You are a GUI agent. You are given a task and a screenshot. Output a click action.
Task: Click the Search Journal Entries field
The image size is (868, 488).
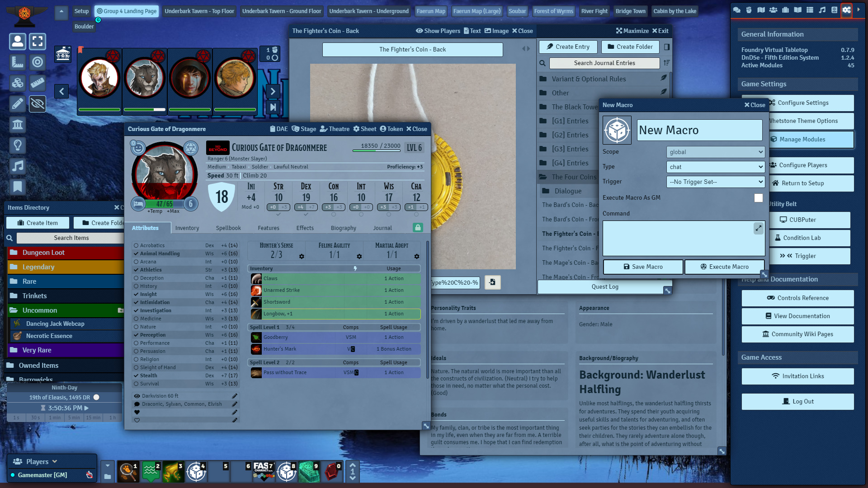click(x=604, y=63)
